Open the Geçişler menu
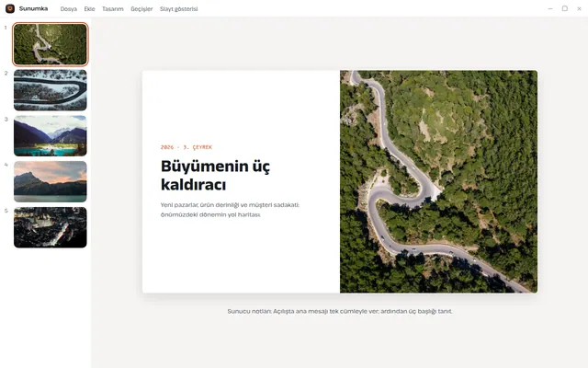The image size is (588, 368). (141, 8)
